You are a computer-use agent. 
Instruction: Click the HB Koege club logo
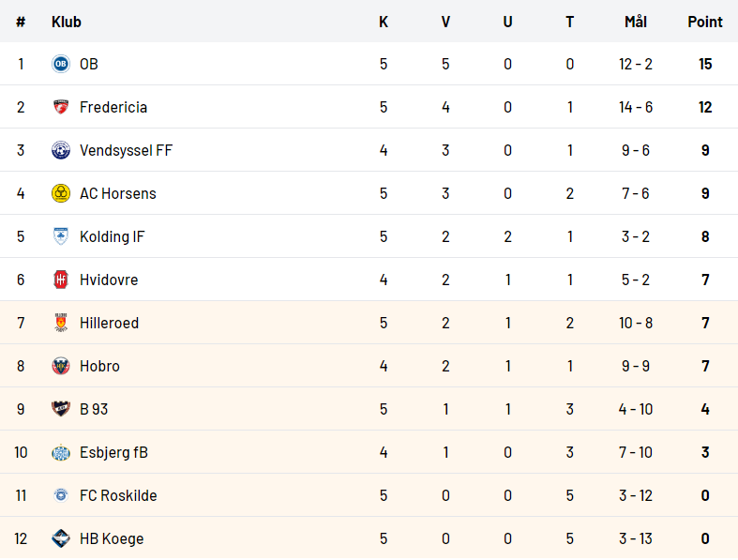[x=61, y=538]
